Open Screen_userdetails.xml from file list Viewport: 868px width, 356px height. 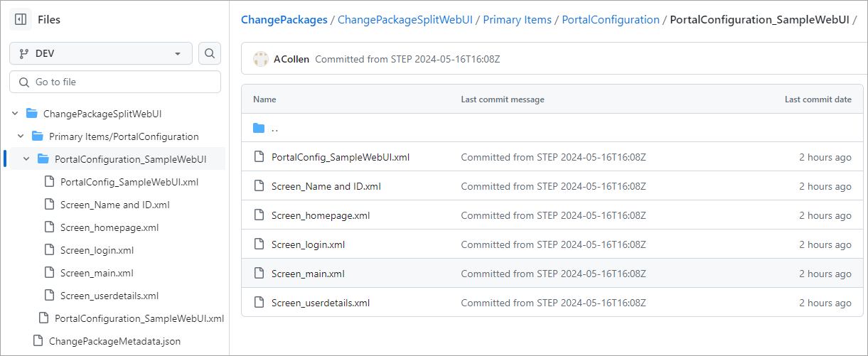[x=321, y=303]
